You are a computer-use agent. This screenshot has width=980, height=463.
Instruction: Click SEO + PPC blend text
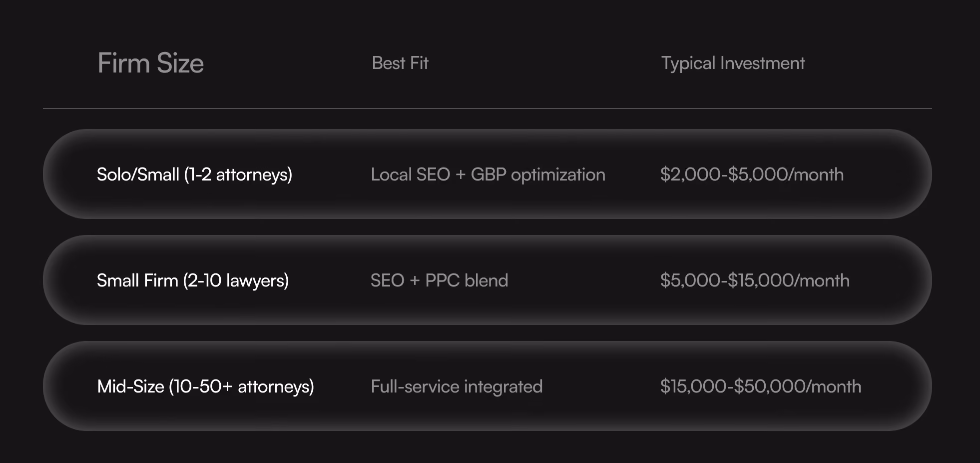[x=439, y=280]
